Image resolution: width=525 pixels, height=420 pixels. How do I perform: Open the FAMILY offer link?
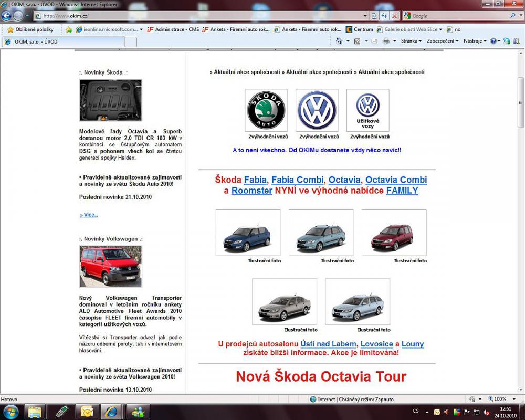[x=402, y=191]
